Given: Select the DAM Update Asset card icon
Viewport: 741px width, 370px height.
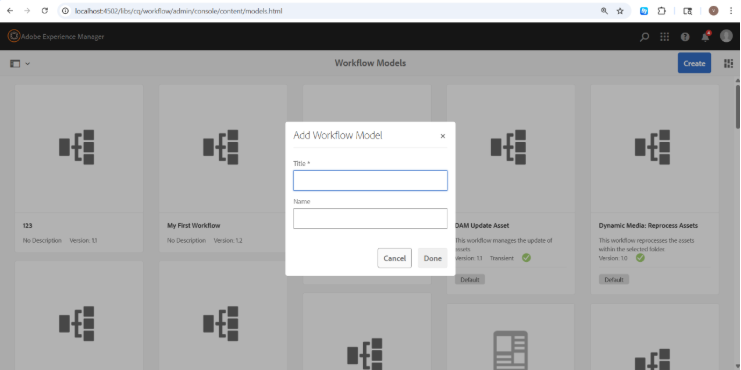Looking at the screenshot, I should pyautogui.click(x=508, y=147).
